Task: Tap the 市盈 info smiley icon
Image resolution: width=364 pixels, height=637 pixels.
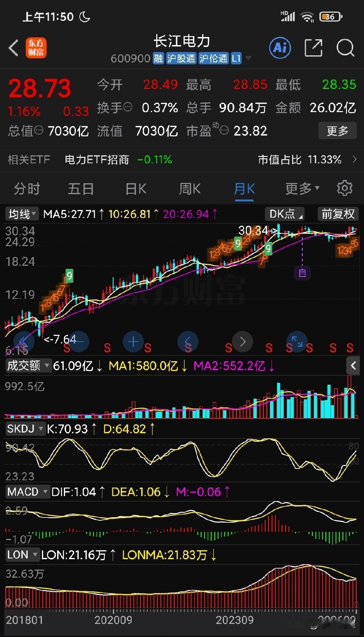Action: click(224, 131)
